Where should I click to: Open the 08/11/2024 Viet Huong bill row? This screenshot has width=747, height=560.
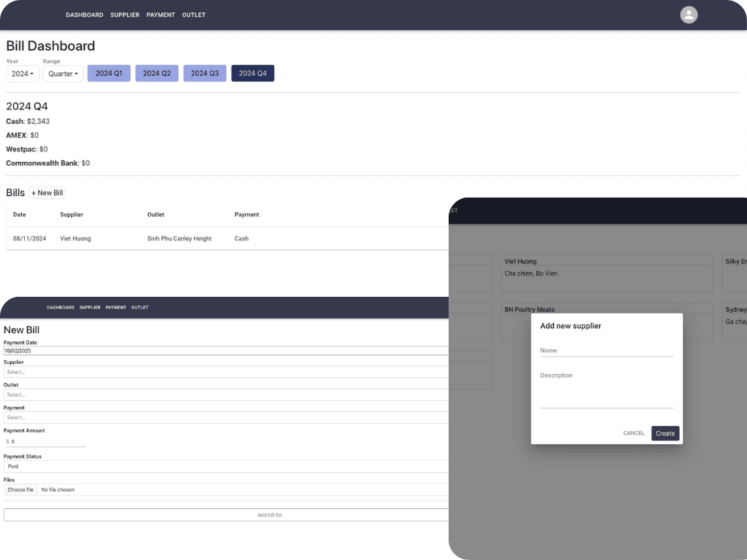click(146, 238)
